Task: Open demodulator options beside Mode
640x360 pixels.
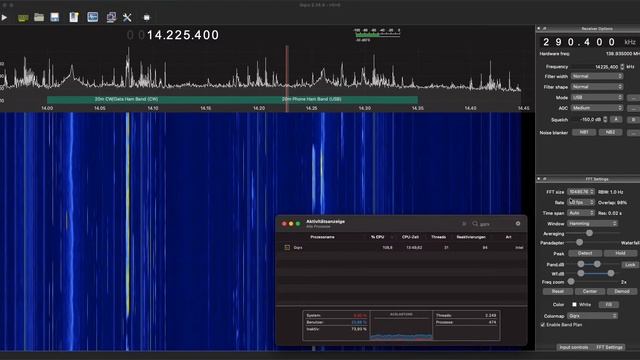Action: (x=633, y=98)
